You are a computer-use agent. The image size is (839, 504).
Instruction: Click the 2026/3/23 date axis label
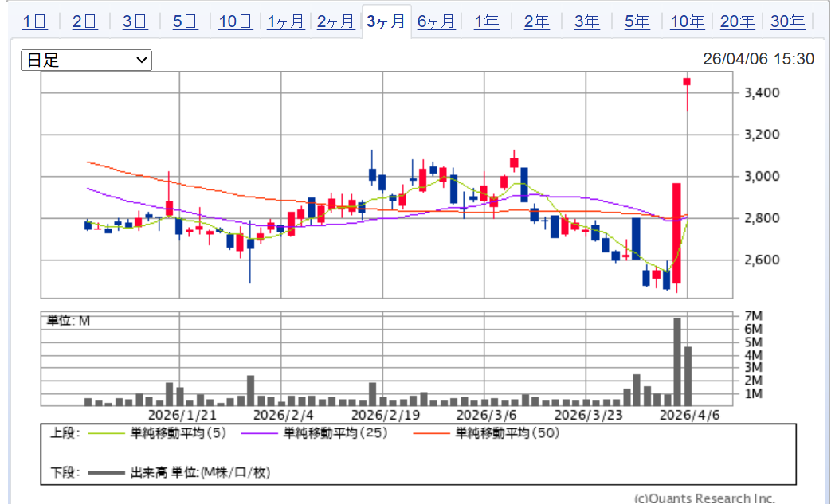(x=589, y=416)
